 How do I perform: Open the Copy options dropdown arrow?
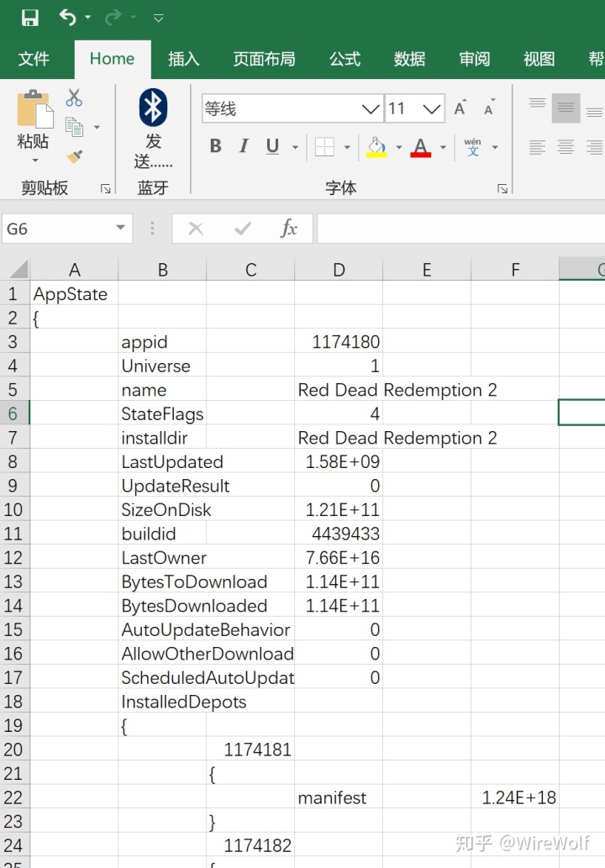click(97, 128)
